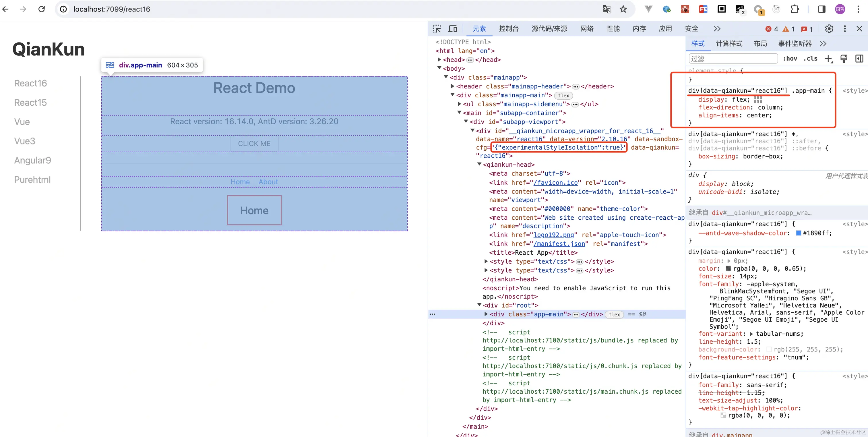Viewport: 868px width, 437px height.
Task: Toggle device toolbar emulation icon
Action: click(x=453, y=29)
